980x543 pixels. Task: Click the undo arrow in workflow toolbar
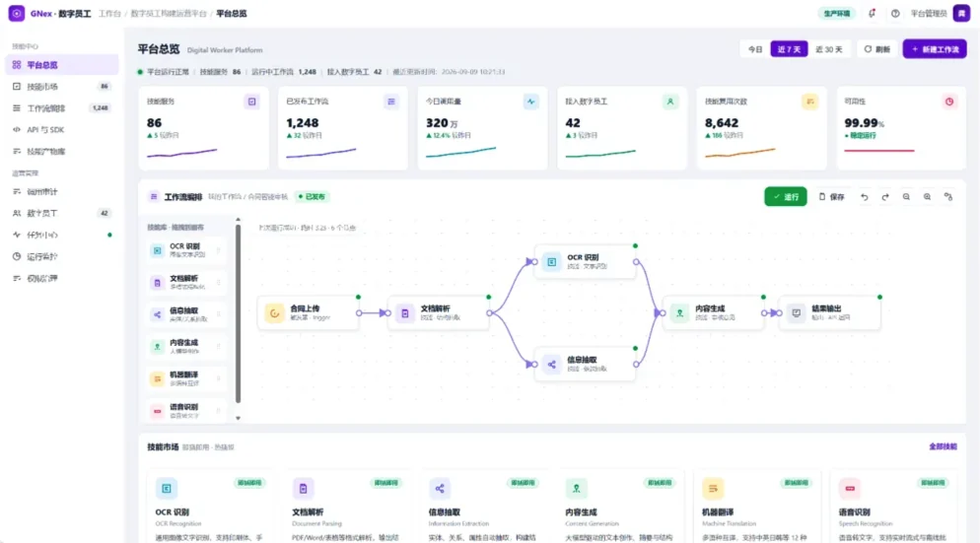(x=865, y=197)
